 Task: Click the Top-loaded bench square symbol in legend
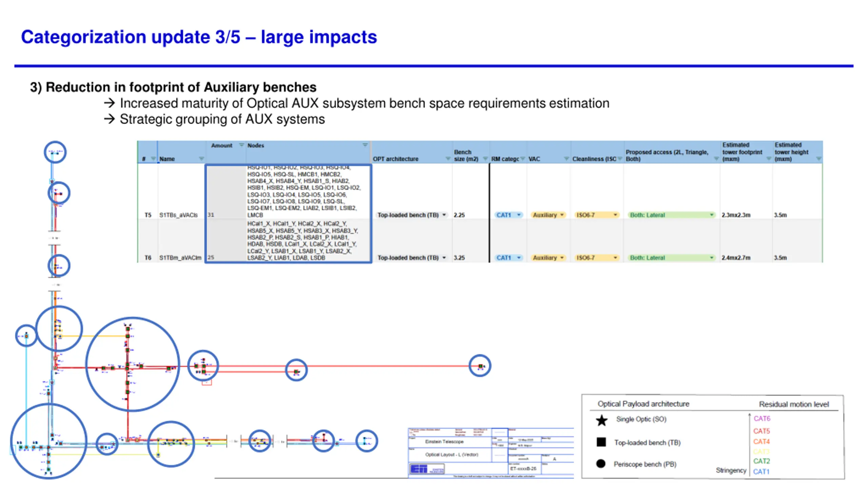pos(601,442)
